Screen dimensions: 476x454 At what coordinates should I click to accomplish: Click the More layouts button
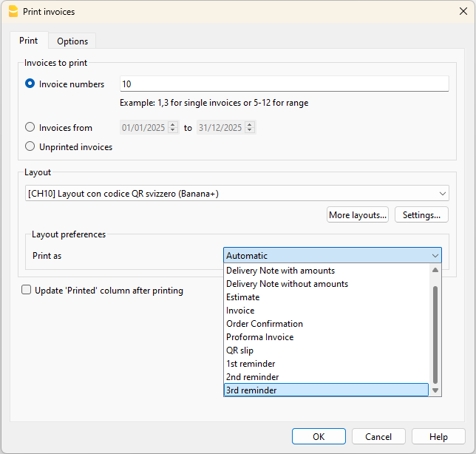pyautogui.click(x=358, y=215)
